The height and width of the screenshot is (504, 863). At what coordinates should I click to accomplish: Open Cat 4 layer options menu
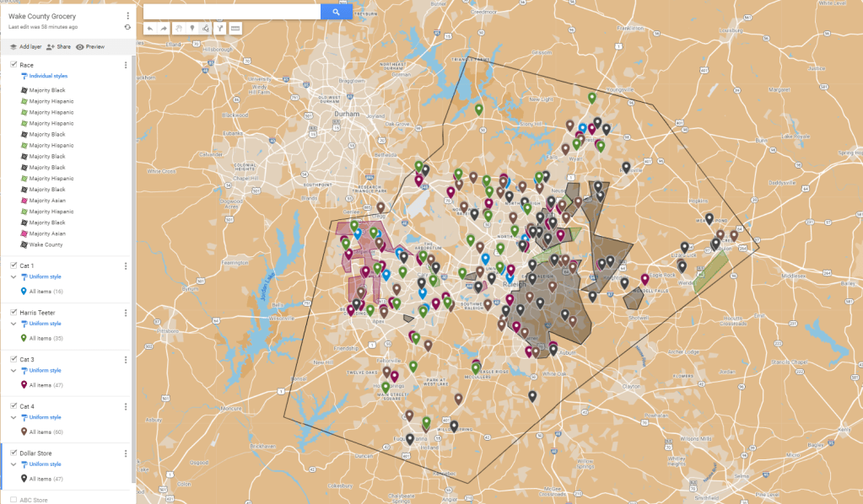tap(126, 407)
